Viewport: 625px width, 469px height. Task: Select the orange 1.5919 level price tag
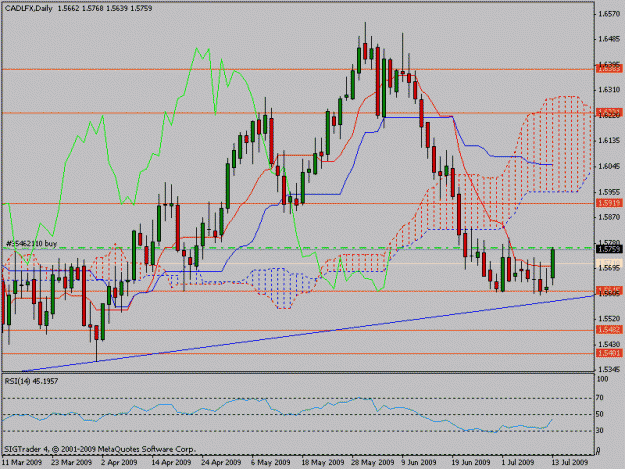pyautogui.click(x=609, y=203)
